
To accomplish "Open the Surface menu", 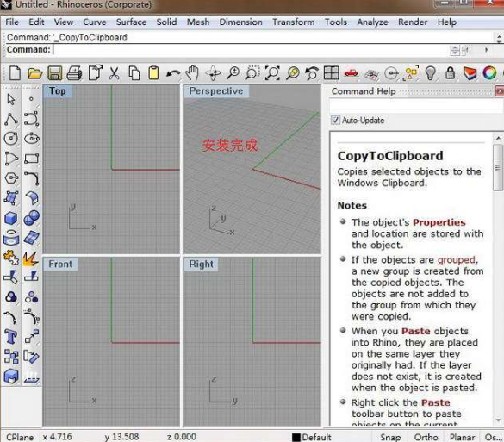I will point(131,22).
